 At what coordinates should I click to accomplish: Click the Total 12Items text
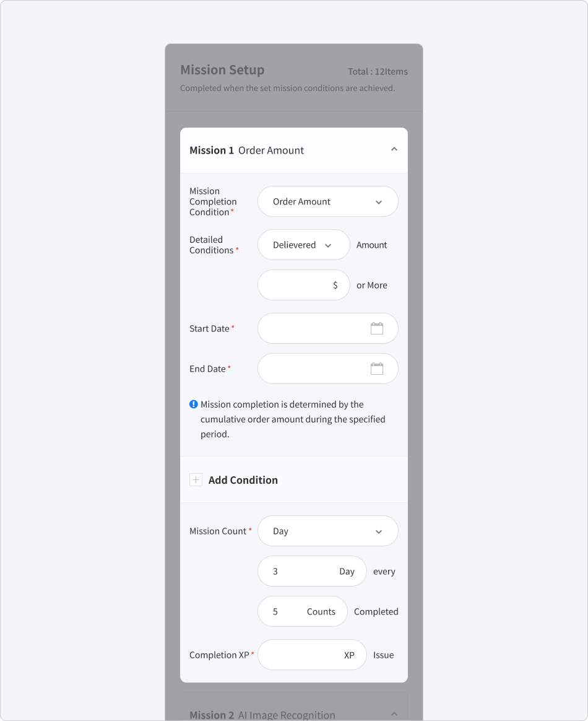(378, 71)
